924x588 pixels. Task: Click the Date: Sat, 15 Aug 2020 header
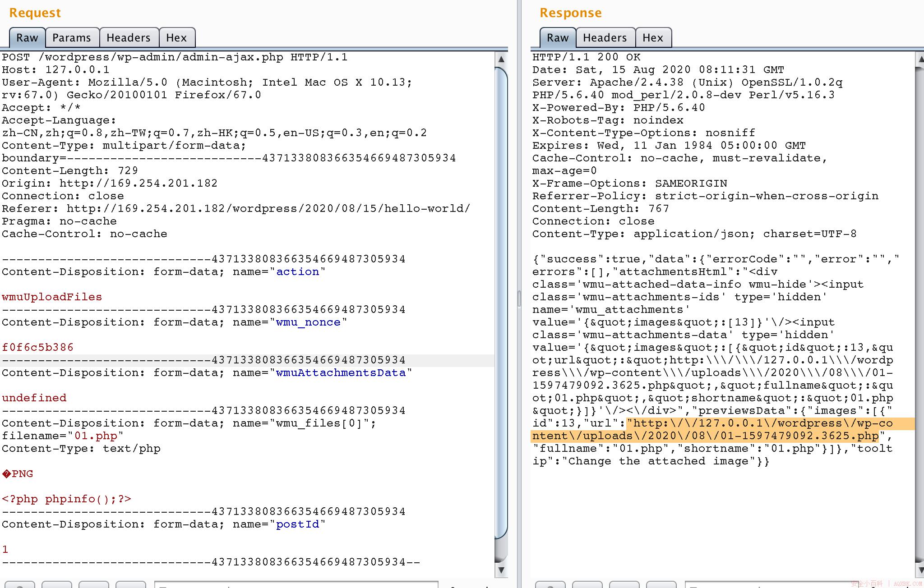pos(658,70)
